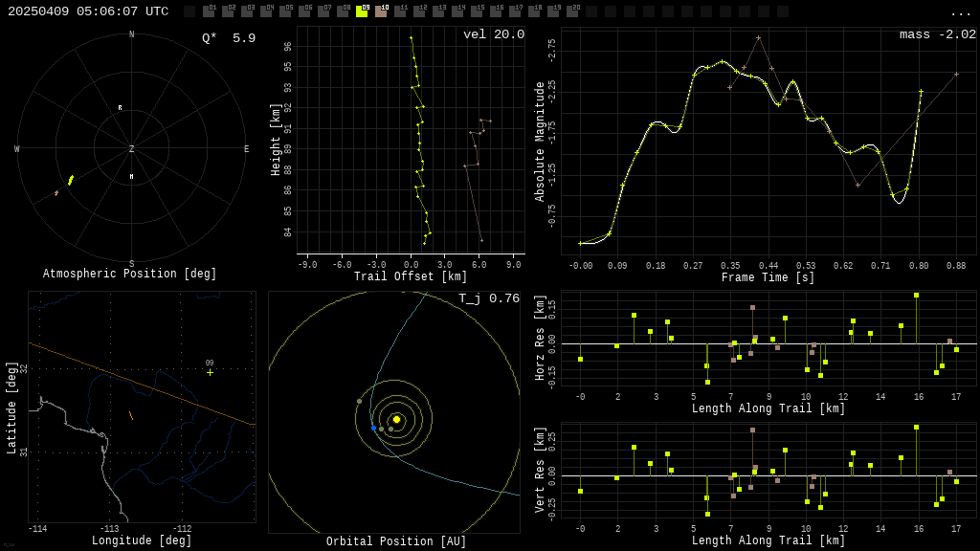980x551 pixels.
Task: Click Length Along Trail label under Vert Res plot
Action: [x=768, y=540]
